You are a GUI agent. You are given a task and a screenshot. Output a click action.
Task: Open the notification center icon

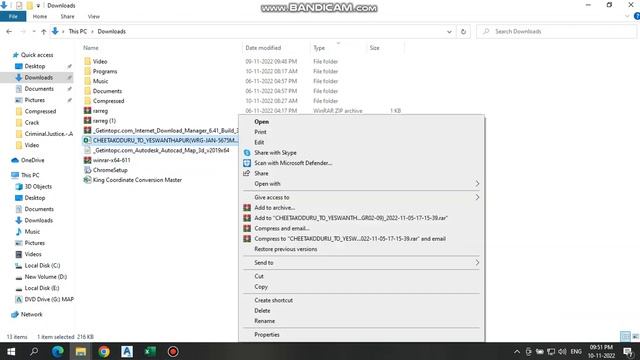(x=628, y=351)
